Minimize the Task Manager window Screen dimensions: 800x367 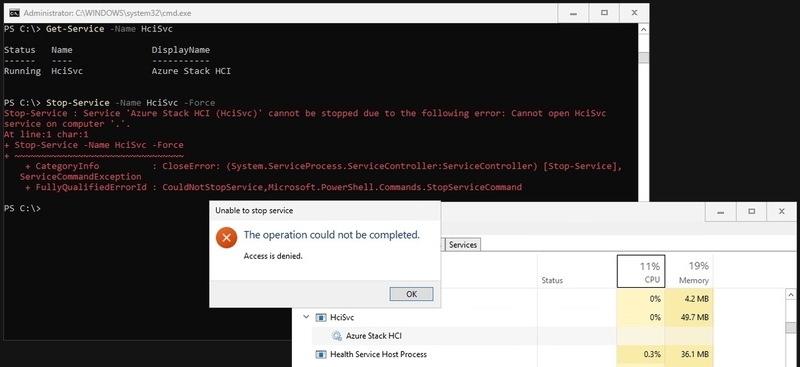(721, 211)
